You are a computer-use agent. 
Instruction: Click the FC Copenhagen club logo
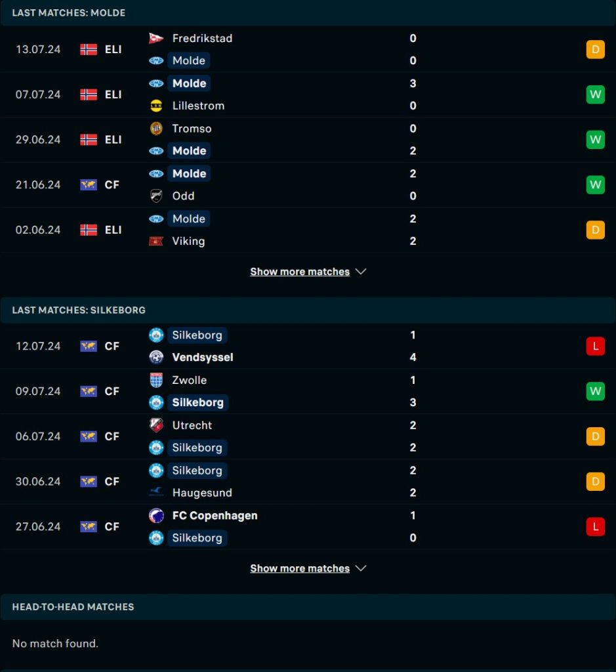(x=156, y=515)
